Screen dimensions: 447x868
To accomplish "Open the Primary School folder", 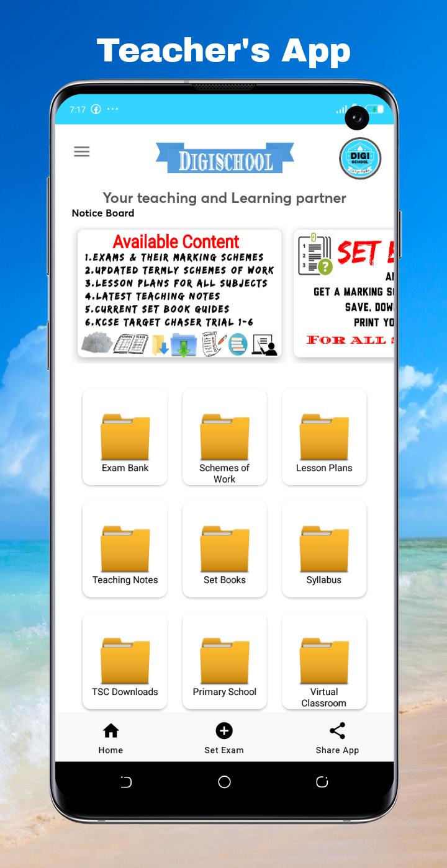I will pyautogui.click(x=224, y=661).
